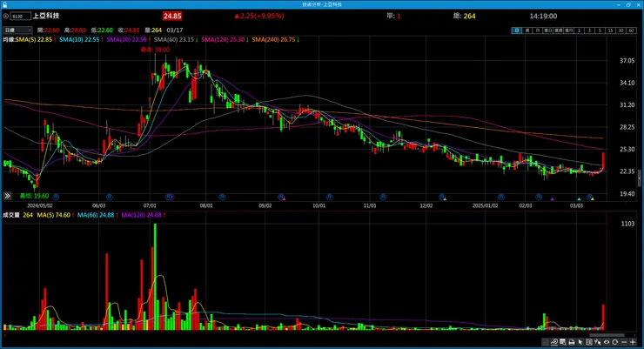Image resolution: width=644 pixels, height=349 pixels.
Task: Click the circular event marker near 07/01
Action: pos(169,197)
